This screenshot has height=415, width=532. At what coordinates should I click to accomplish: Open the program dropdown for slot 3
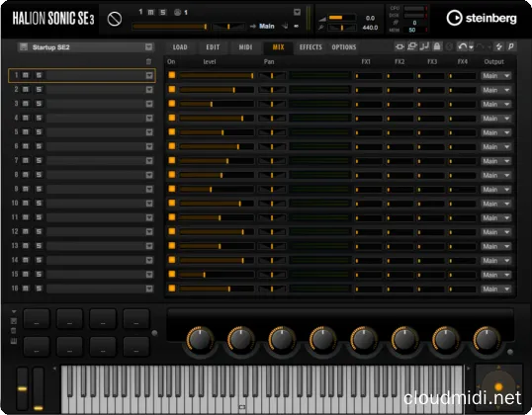click(149, 104)
